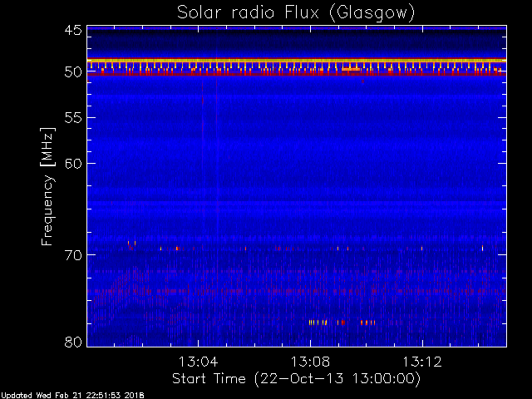The height and width of the screenshot is (399, 532).
Task: Click the 70 MHz frequency axis label
Action: (73, 255)
